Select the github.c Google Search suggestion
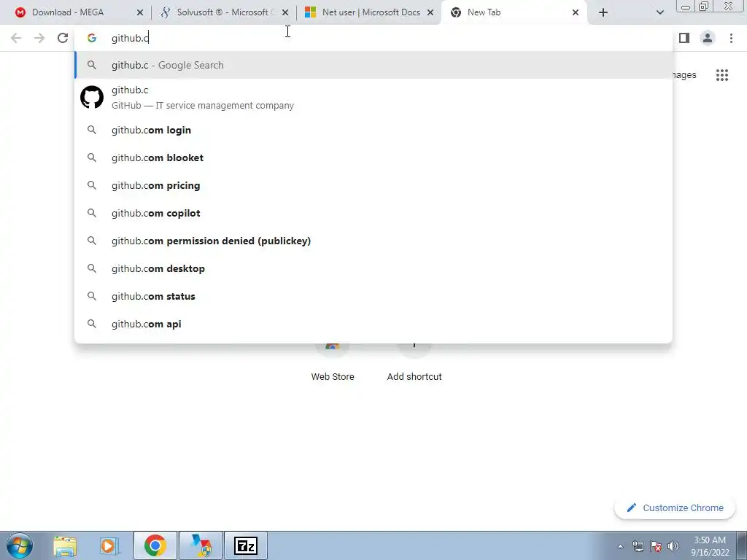 pos(373,65)
